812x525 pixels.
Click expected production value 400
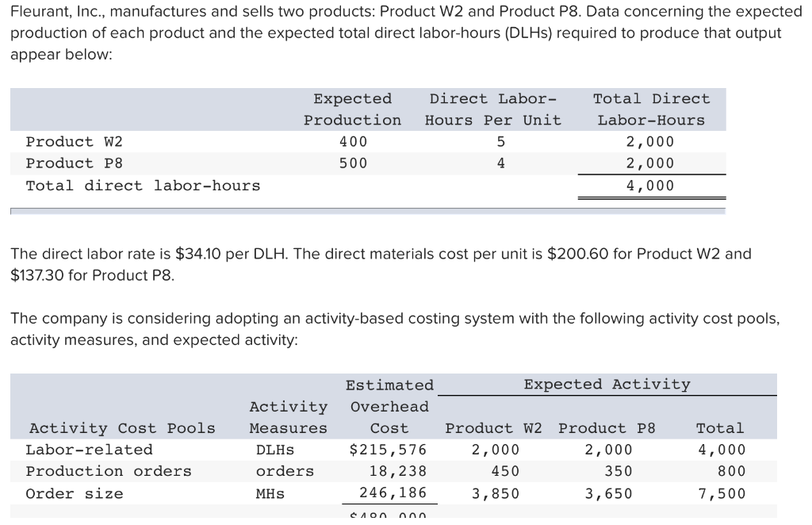(x=353, y=141)
